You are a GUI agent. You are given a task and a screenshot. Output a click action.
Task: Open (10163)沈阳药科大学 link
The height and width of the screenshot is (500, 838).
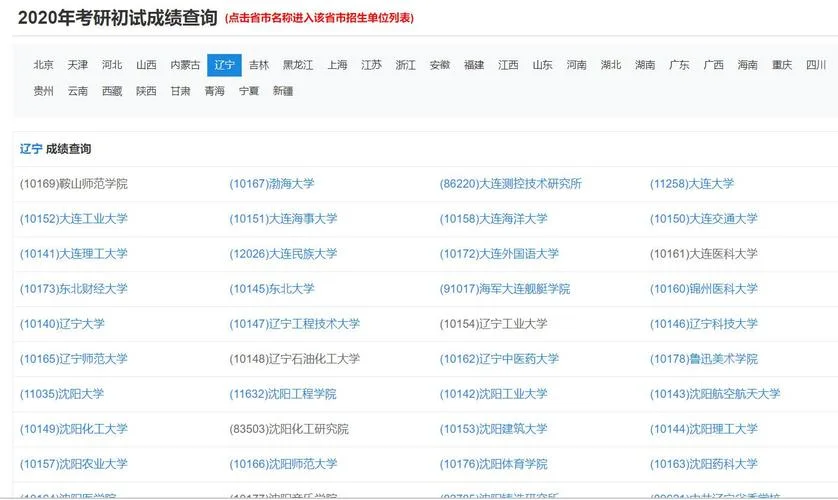point(703,464)
